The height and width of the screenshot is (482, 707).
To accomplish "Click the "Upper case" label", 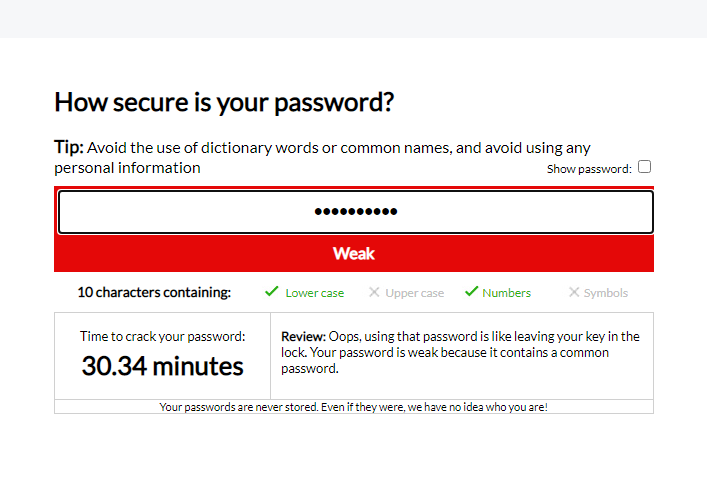I will click(414, 293).
